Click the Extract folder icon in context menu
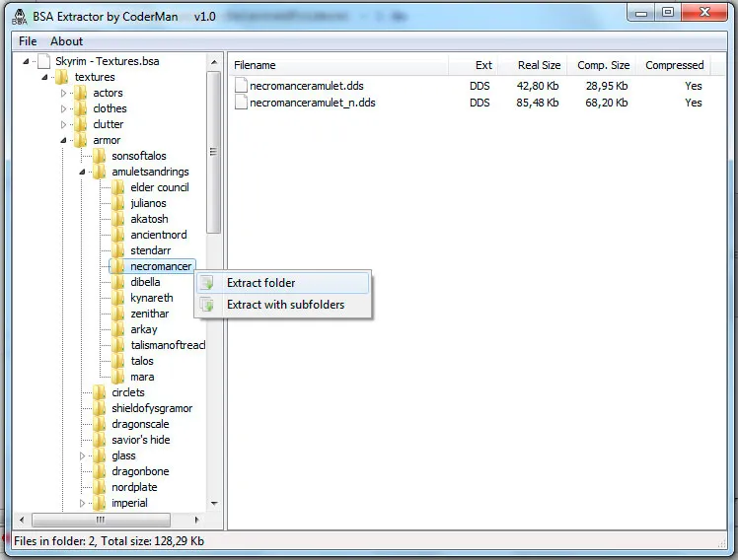Image resolution: width=738 pixels, height=560 pixels. click(207, 283)
